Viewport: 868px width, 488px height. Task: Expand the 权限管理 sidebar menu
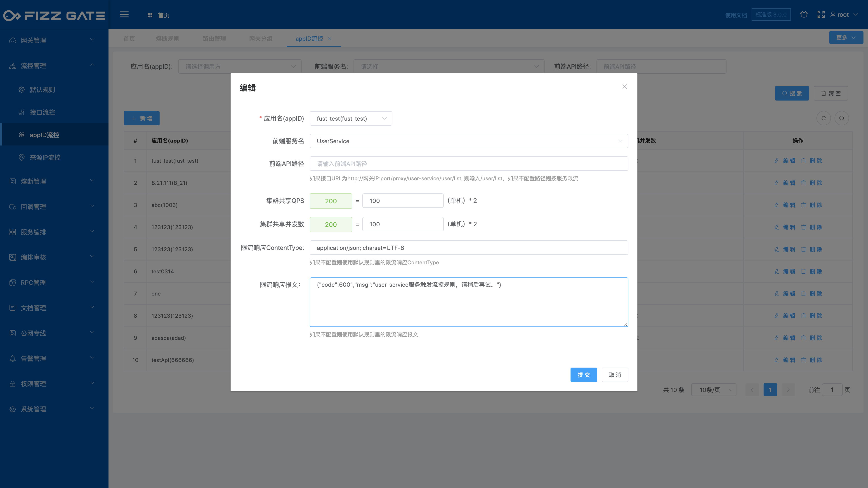54,384
